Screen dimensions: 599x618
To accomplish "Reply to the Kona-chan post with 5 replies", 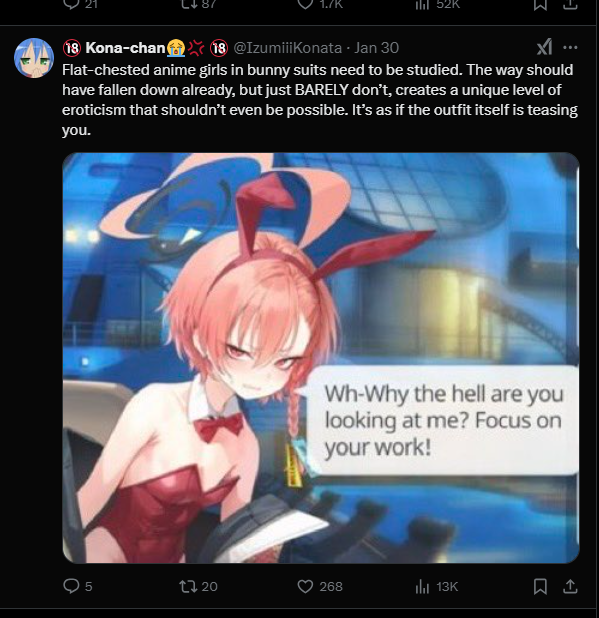I will [x=78, y=586].
